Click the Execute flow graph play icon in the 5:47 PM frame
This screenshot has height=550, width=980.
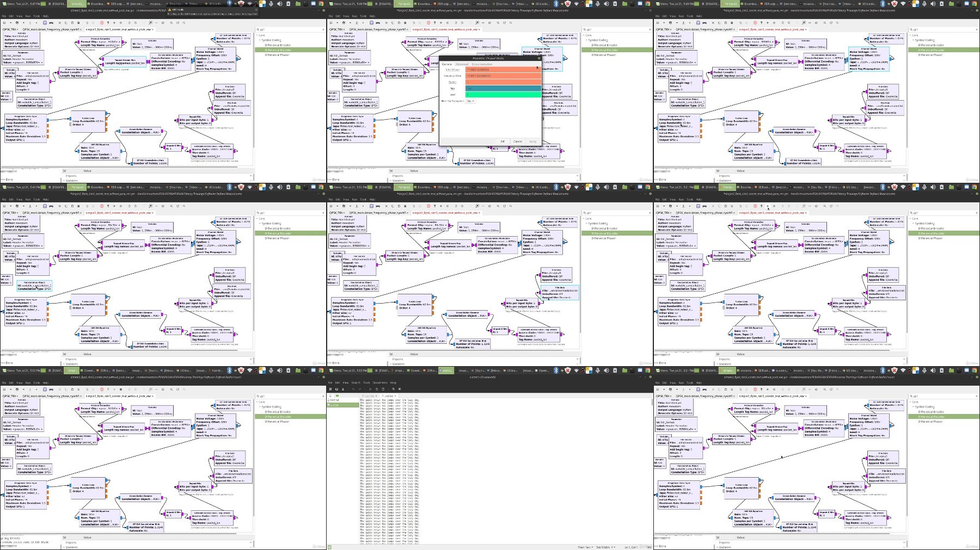(114, 23)
